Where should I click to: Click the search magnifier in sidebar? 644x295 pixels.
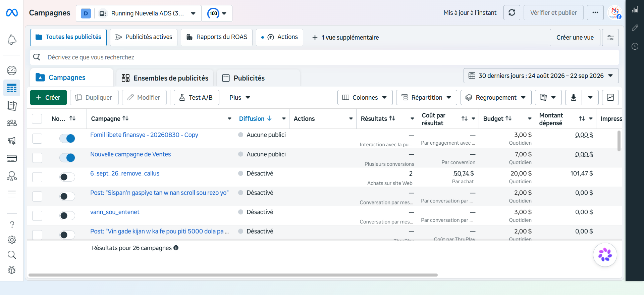coord(12,255)
